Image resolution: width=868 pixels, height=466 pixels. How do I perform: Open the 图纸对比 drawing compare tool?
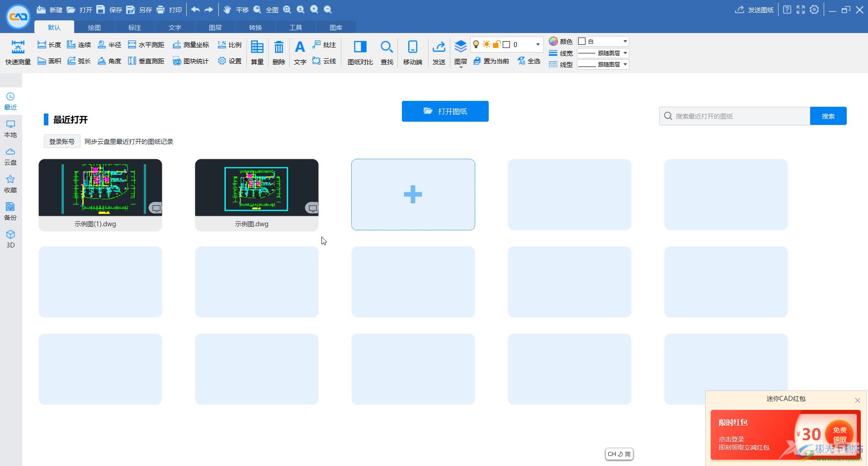pos(360,52)
